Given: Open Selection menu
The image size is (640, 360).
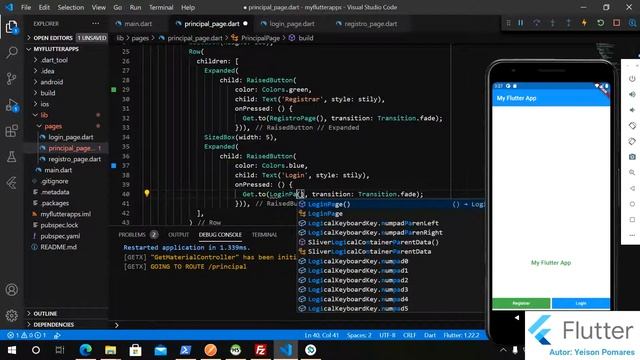Looking at the screenshot, I should click(71, 7).
